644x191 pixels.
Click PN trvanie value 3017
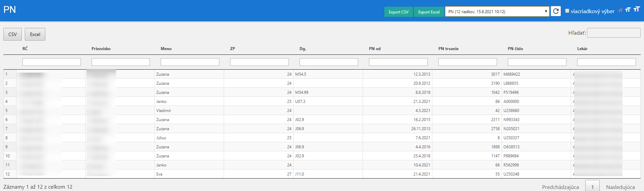point(495,74)
